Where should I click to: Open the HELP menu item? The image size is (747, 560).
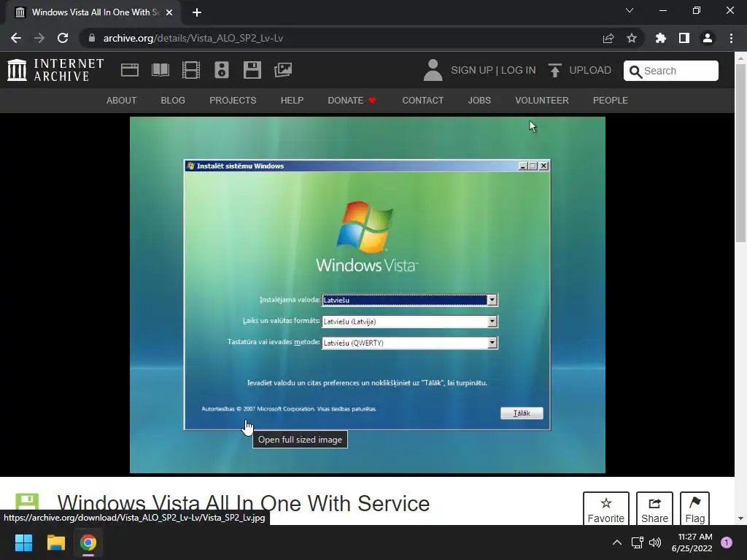click(292, 101)
